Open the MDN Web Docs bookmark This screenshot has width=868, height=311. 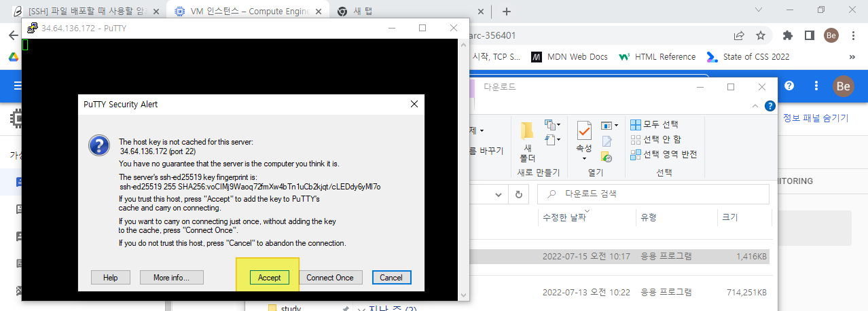569,57
